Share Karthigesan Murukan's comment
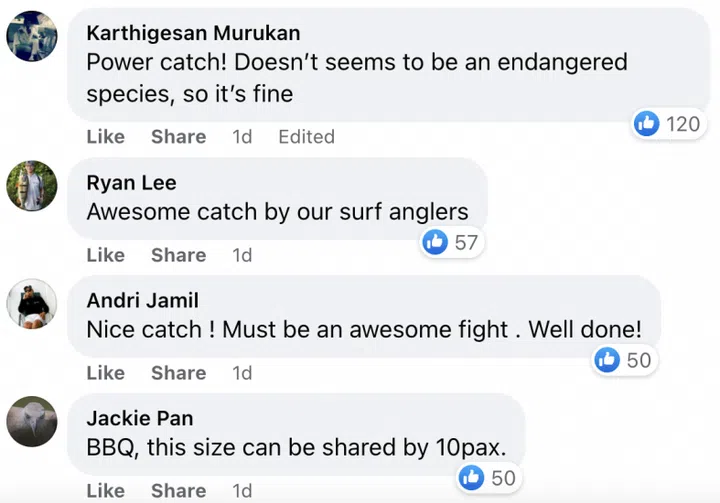 [178, 137]
